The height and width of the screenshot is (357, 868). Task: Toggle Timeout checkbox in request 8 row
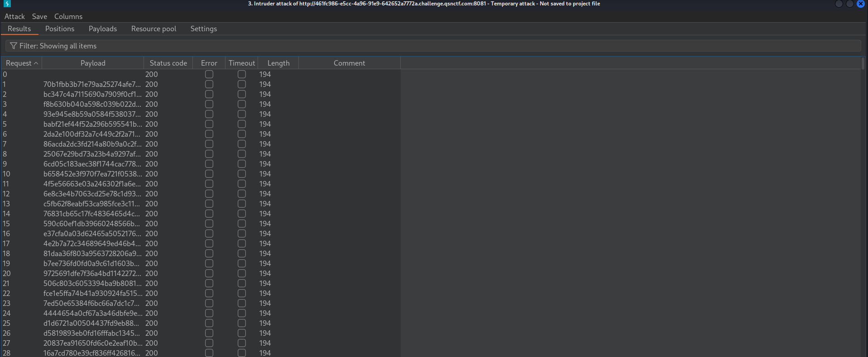pos(242,154)
